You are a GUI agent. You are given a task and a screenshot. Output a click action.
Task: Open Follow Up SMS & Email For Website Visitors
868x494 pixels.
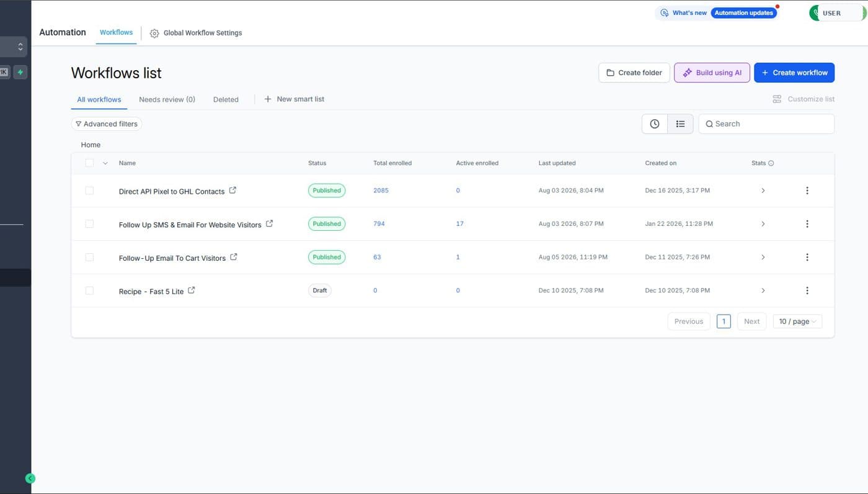(x=190, y=225)
